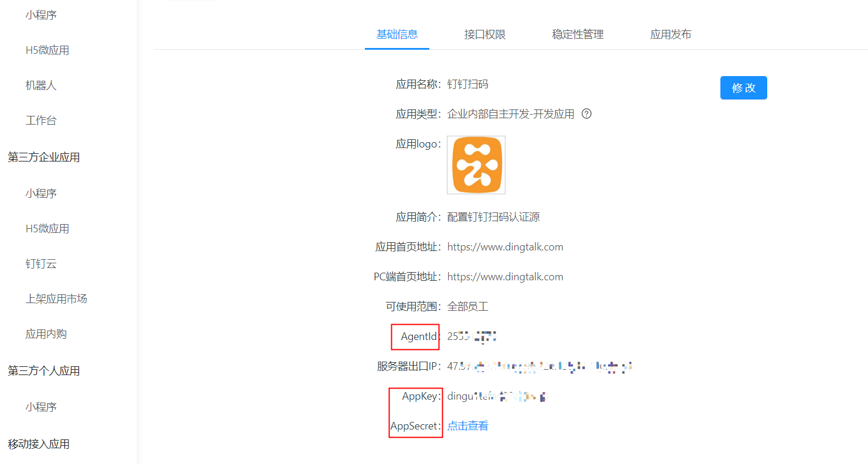Open 钉钉云 in the sidebar
The height and width of the screenshot is (464, 868).
[41, 264]
